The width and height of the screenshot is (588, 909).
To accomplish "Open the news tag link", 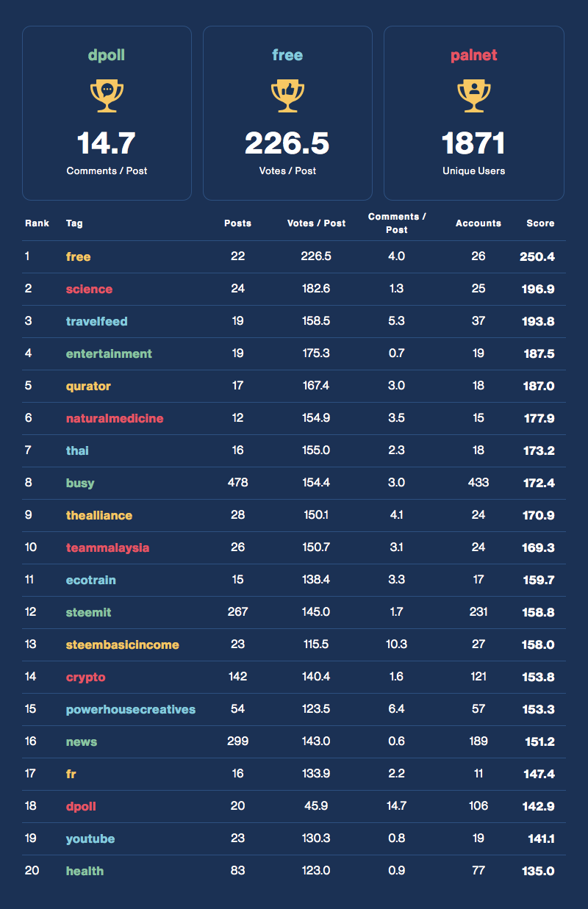I will 82,741.
